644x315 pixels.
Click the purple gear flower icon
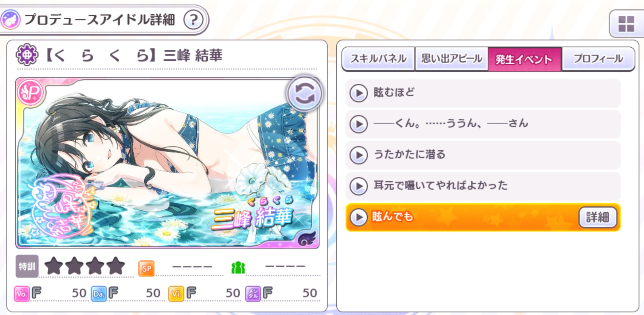[27, 55]
